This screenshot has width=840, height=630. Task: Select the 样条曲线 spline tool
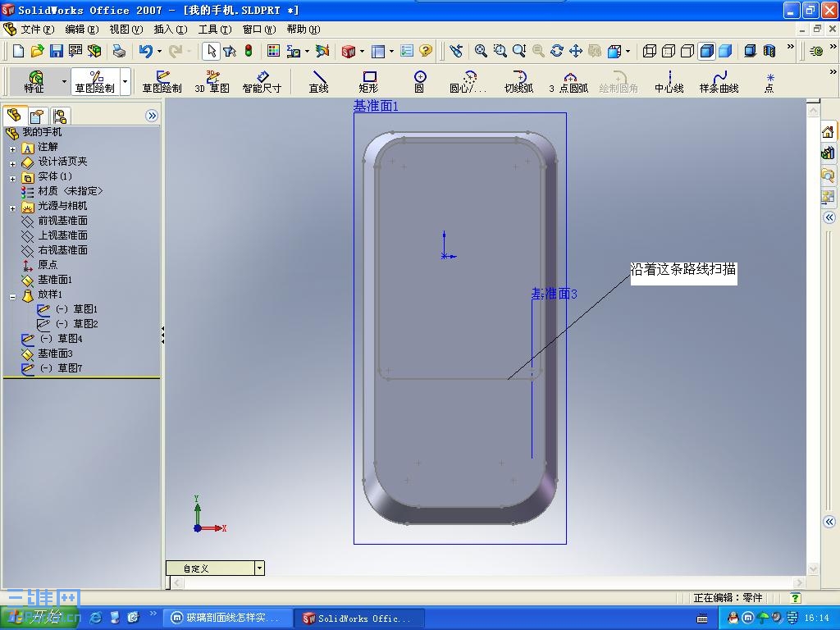(719, 81)
